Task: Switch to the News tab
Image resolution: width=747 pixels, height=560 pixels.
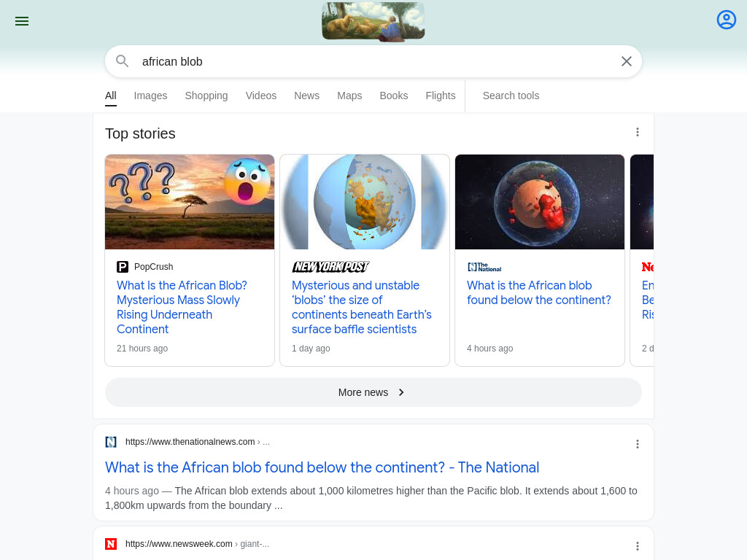Action: (306, 96)
